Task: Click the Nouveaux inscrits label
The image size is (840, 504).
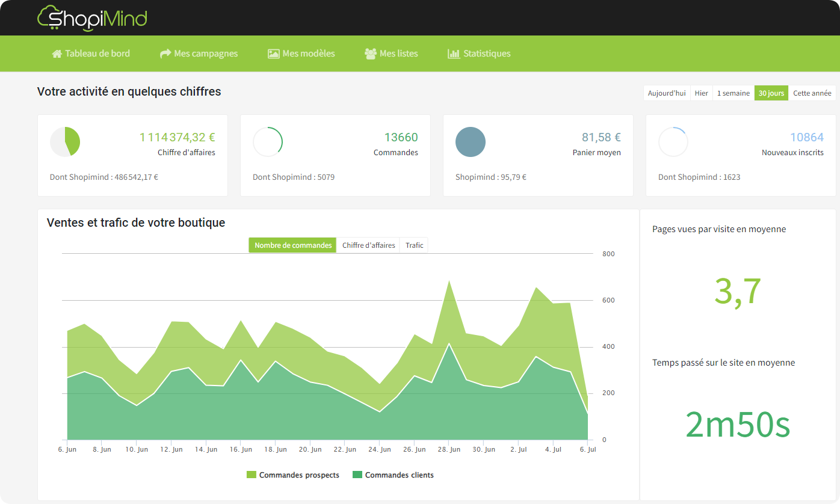Action: [792, 153]
